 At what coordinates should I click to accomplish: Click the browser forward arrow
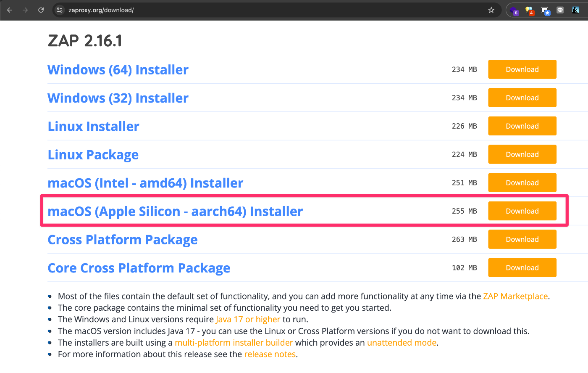point(25,10)
